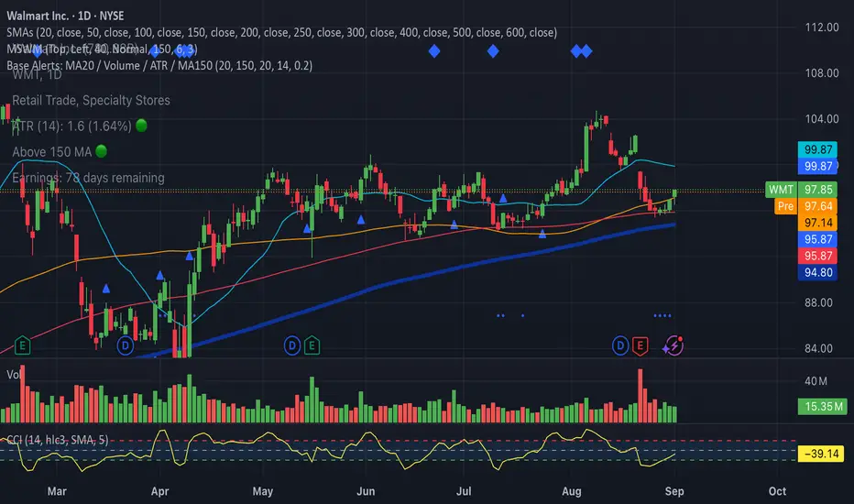Open the green earnings E marker in February
The width and height of the screenshot is (854, 504).
(22, 345)
